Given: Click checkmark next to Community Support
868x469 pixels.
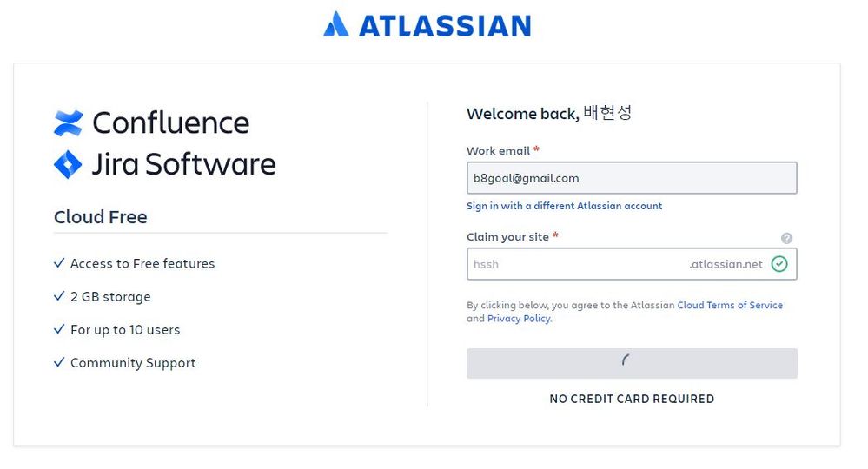Looking at the screenshot, I should pos(59,362).
